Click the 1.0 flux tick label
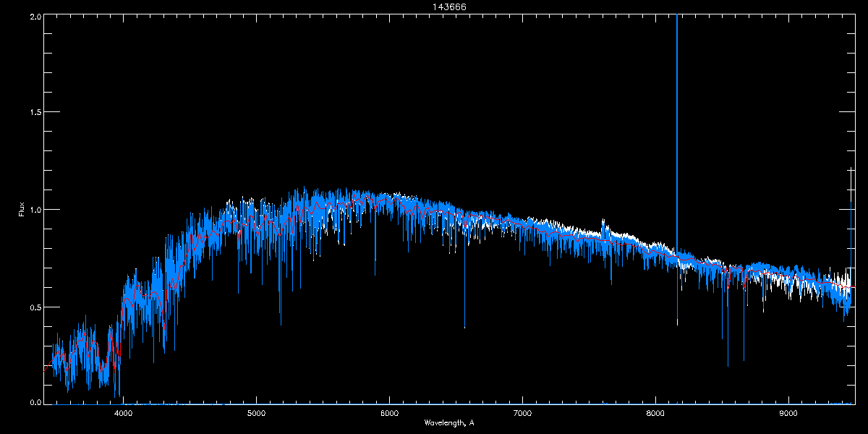This screenshot has height=434, width=868. click(x=34, y=210)
